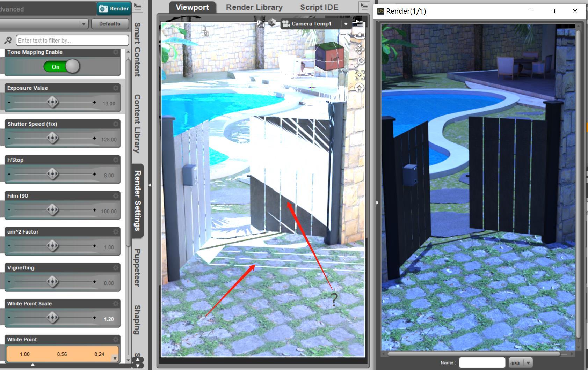This screenshot has width=588, height=370.
Task: Click the home camera reset icon
Action: (x=358, y=87)
